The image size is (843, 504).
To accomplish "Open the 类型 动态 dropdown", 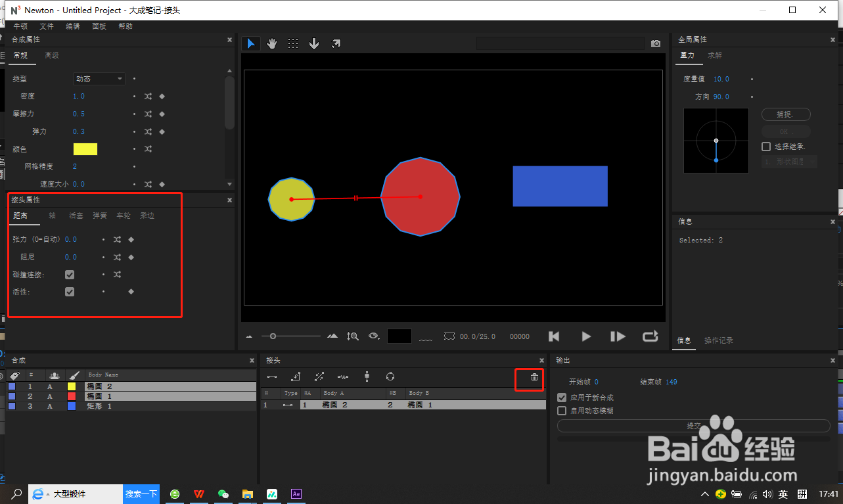I will [99, 79].
